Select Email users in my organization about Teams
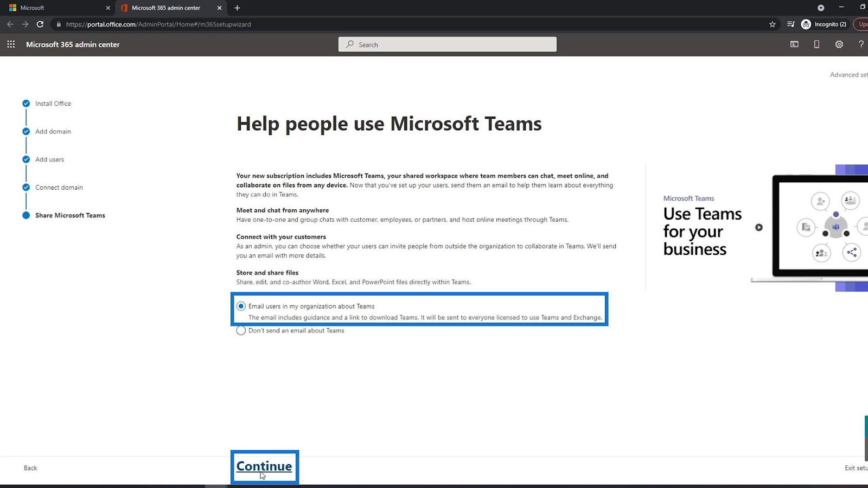868x488 pixels. pos(241,306)
